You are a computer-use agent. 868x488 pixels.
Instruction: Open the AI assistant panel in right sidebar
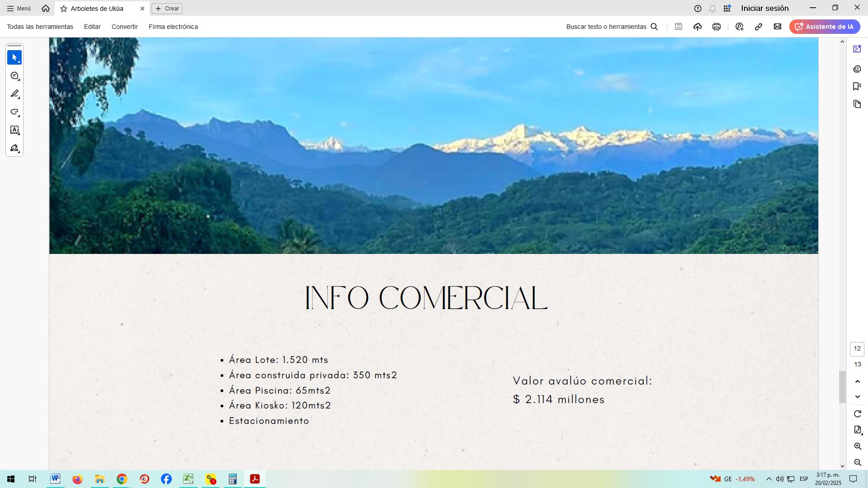857,49
